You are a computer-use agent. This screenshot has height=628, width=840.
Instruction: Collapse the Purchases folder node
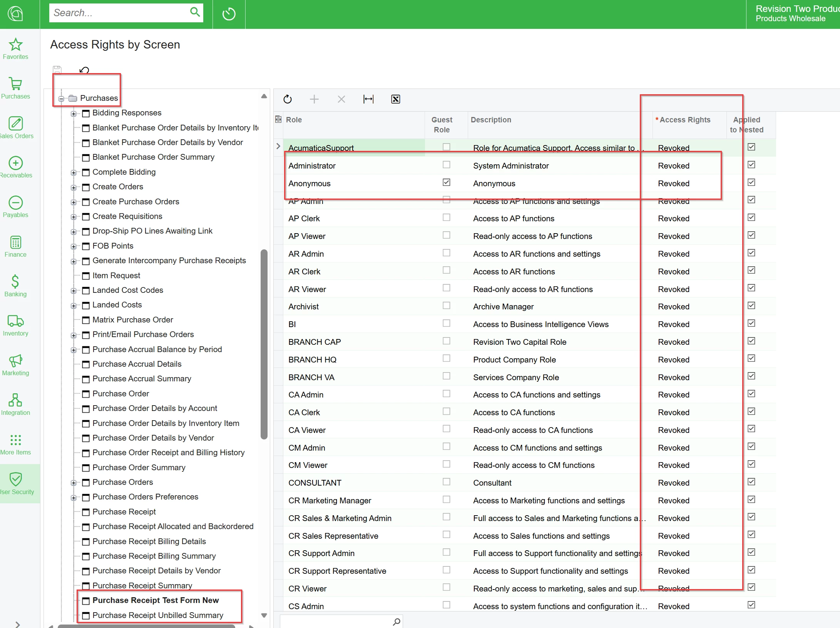61,99
